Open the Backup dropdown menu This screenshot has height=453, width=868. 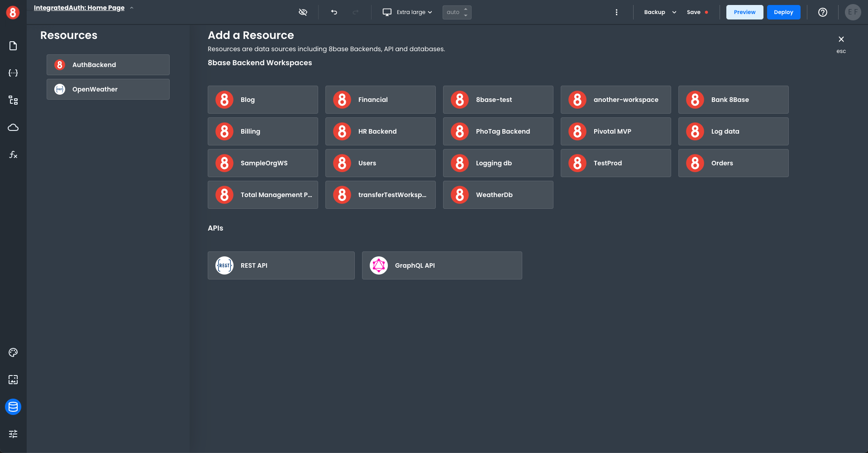pos(660,12)
